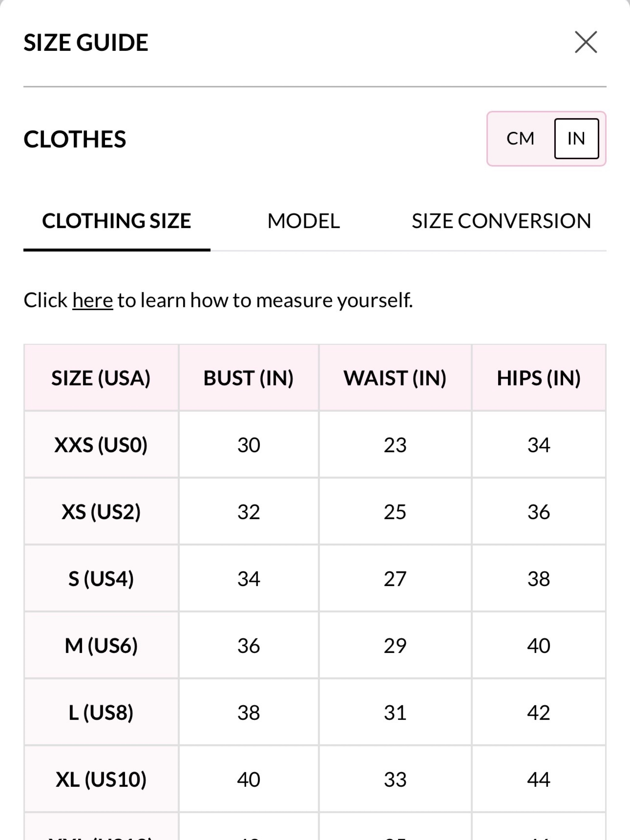Click the BUST (IN) column header

tap(249, 378)
